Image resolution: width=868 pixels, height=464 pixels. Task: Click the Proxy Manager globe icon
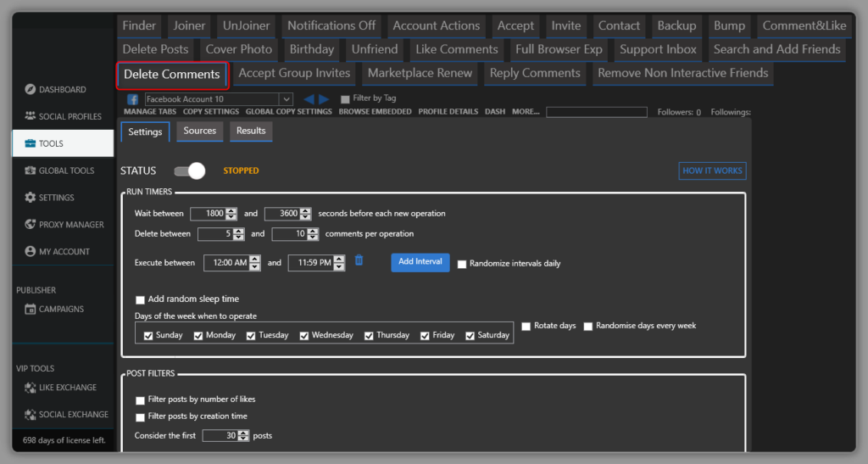click(30, 224)
